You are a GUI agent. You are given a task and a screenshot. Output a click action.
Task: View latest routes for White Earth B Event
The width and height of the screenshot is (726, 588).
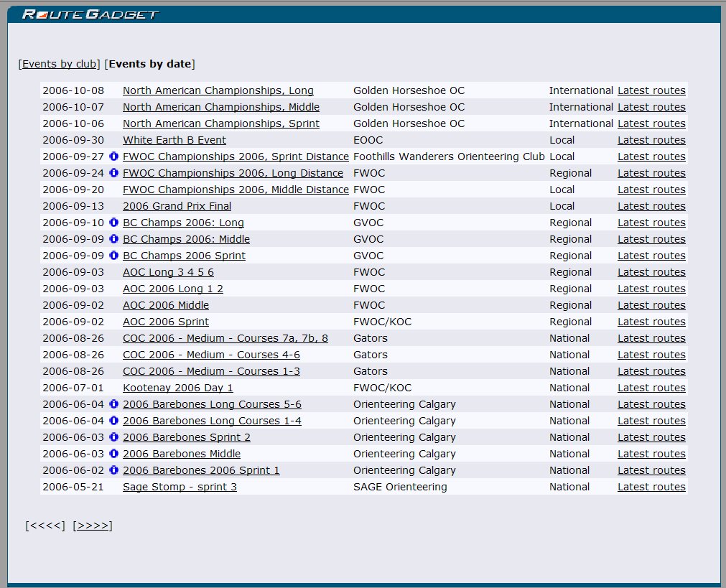pyautogui.click(x=651, y=140)
